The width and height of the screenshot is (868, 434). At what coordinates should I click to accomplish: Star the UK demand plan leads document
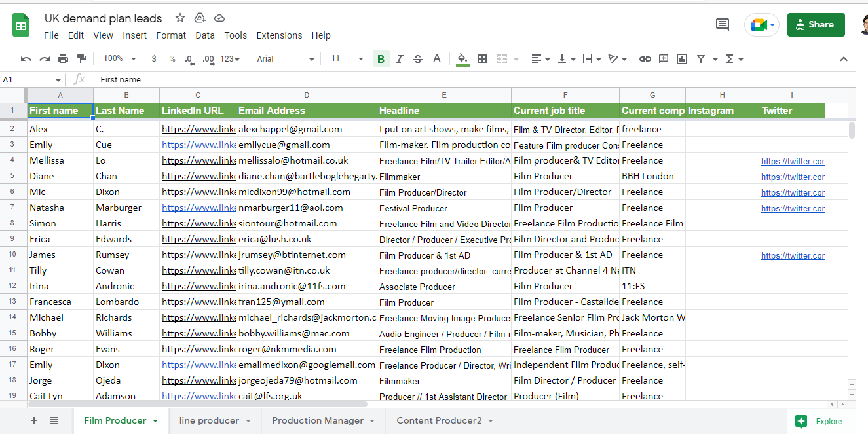(x=180, y=18)
